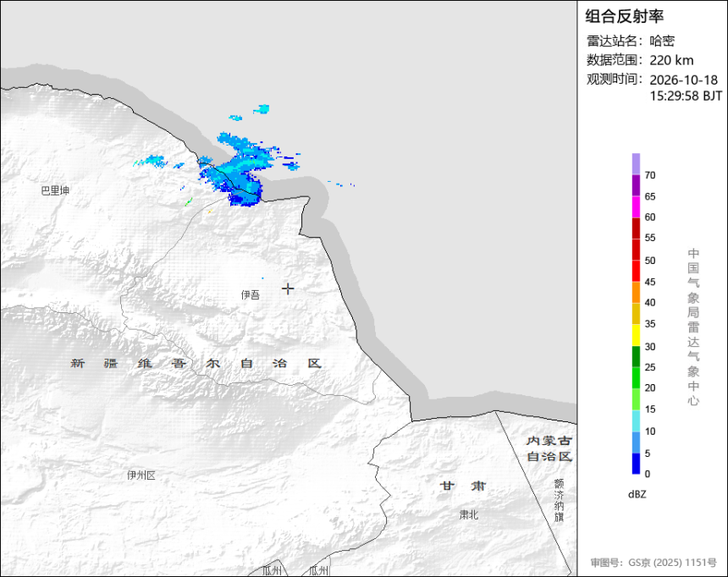Click the 巴里坤 map label
728x577 pixels.
tap(55, 190)
